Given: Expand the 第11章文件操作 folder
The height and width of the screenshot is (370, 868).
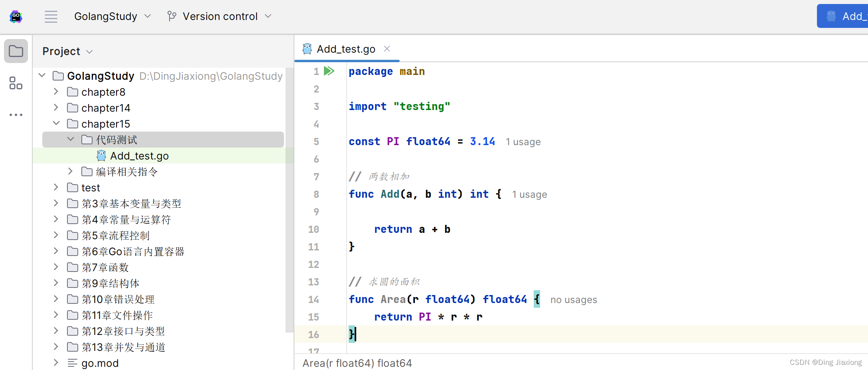Looking at the screenshot, I should pos(56,315).
